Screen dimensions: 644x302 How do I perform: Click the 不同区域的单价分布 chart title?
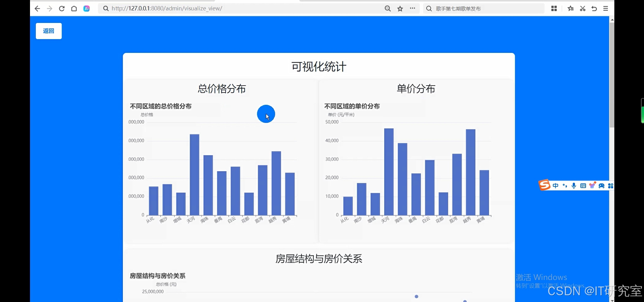(352, 106)
